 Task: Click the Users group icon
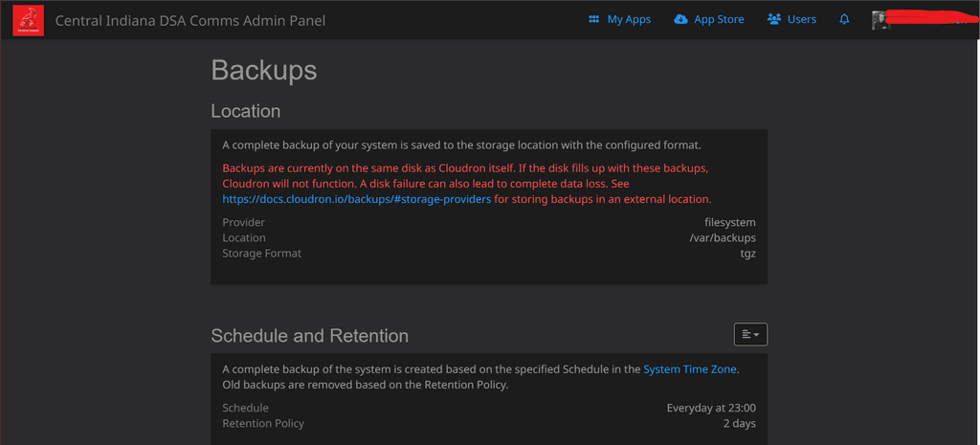[x=774, y=20]
